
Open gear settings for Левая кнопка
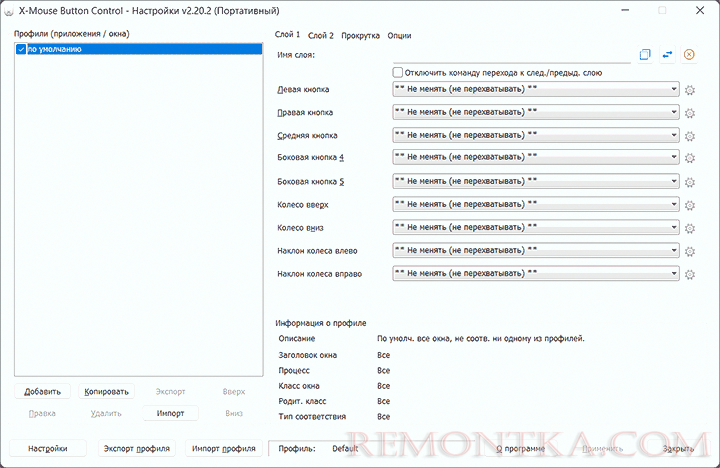point(690,90)
